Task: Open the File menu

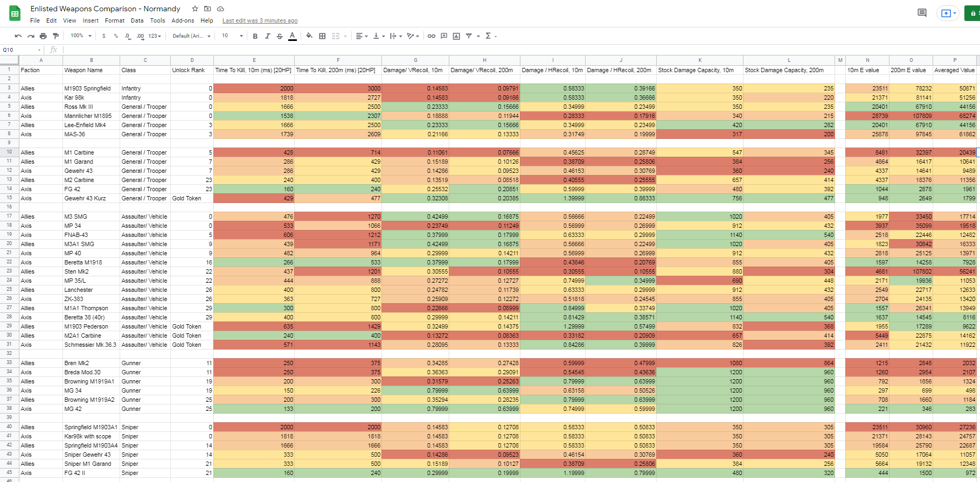Action: click(x=35, y=20)
